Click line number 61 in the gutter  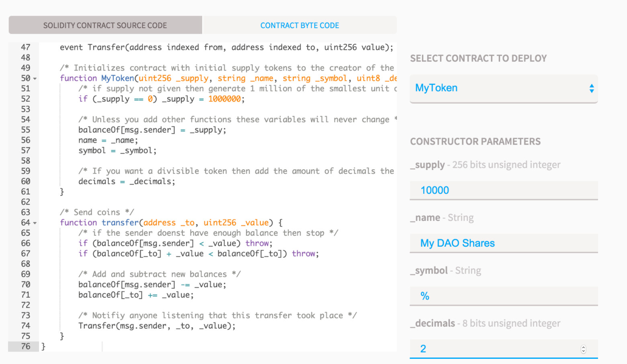[x=26, y=192]
